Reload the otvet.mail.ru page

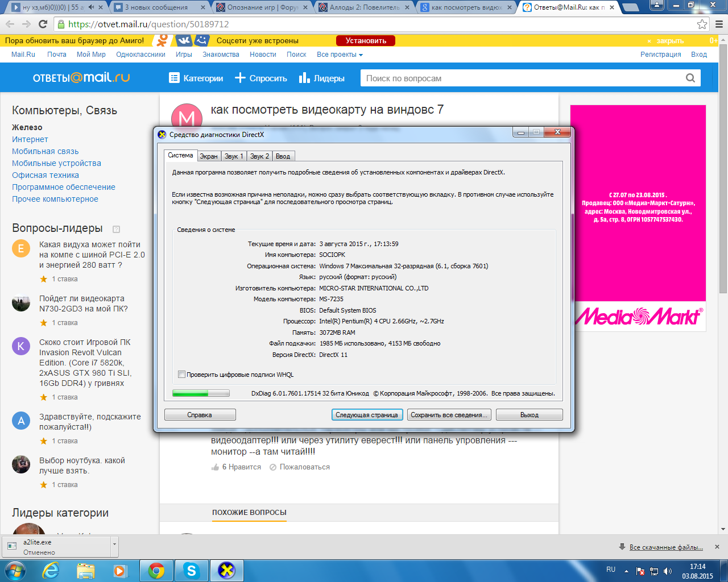[x=43, y=24]
